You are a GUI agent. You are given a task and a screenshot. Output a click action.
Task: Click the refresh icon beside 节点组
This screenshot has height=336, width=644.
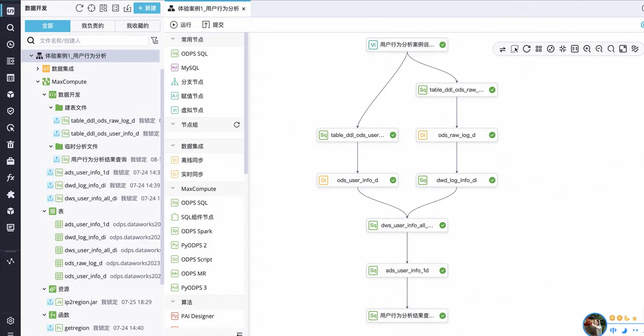click(x=237, y=125)
